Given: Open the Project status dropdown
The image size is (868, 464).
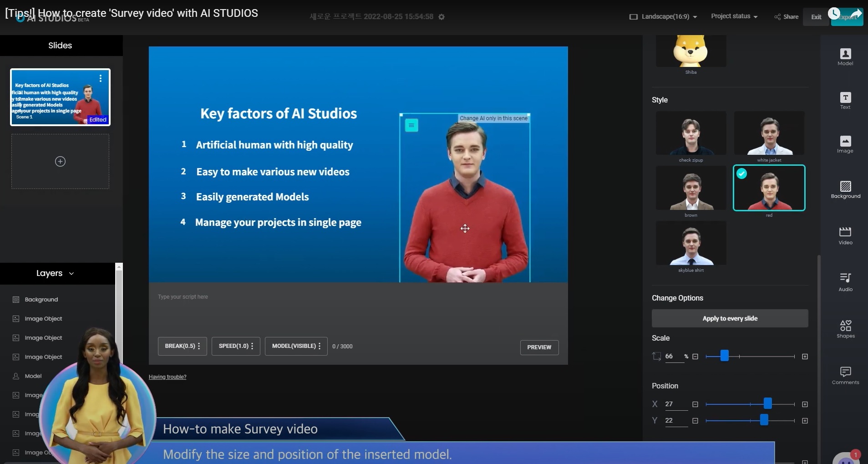Looking at the screenshot, I should click(734, 16).
